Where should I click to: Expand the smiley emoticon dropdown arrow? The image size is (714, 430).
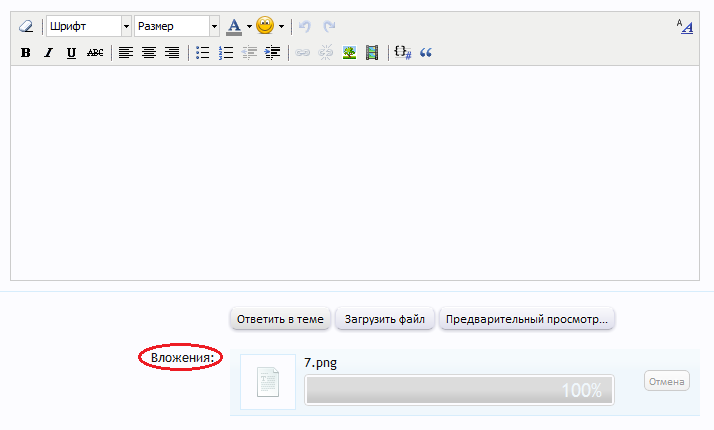click(282, 26)
